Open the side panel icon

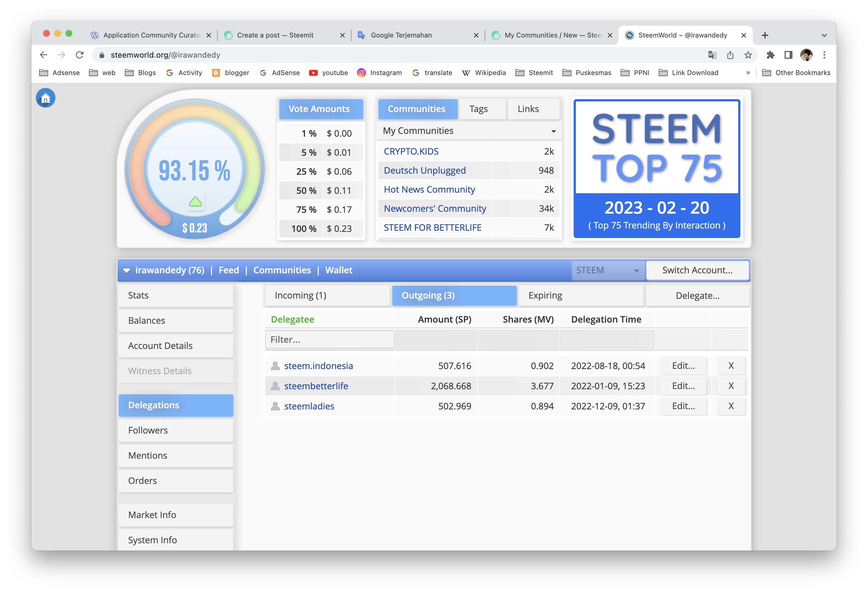(788, 55)
